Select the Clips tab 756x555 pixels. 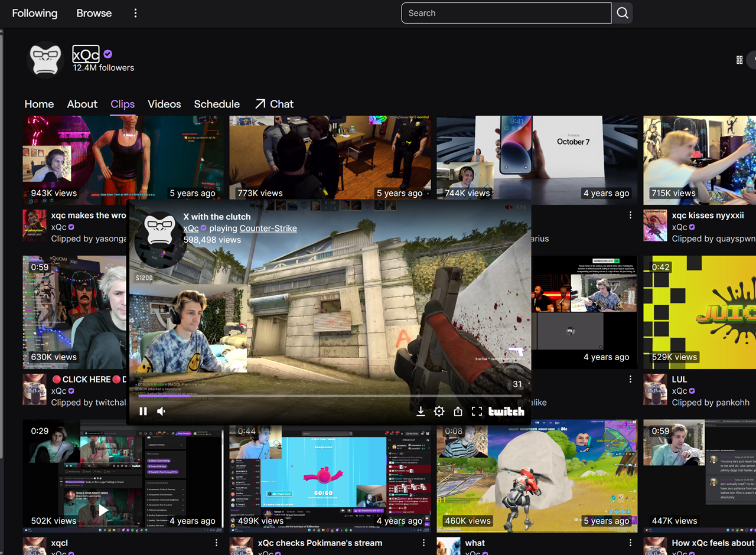123,104
